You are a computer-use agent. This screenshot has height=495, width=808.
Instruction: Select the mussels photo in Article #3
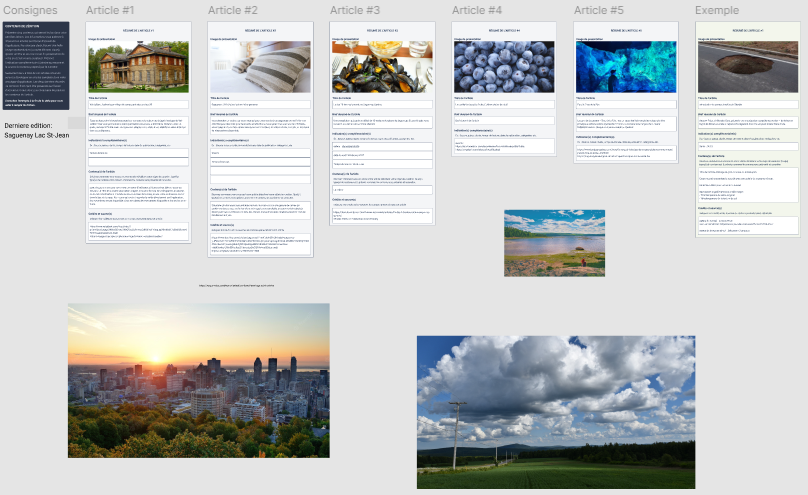pyautogui.click(x=382, y=67)
